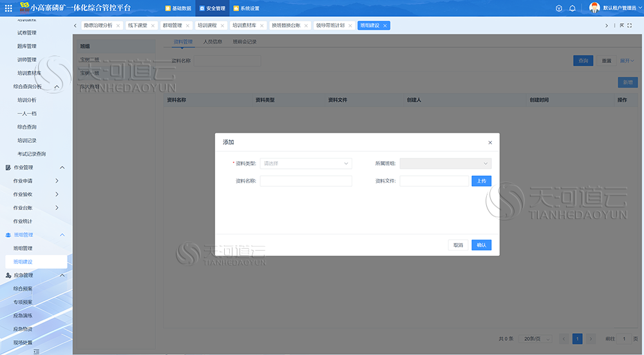The height and width of the screenshot is (355, 644).
Task: Select page 1 in pagination
Action: tap(577, 339)
